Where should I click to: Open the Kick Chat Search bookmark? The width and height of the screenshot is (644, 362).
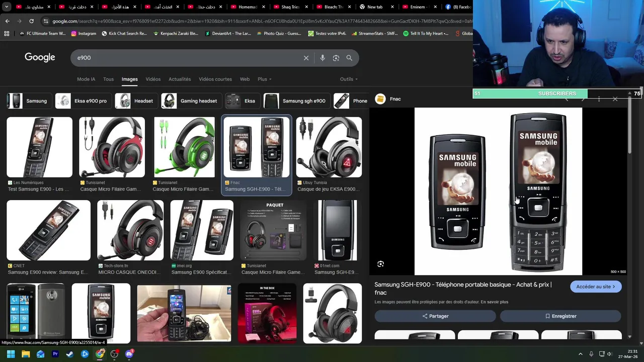pos(124,34)
